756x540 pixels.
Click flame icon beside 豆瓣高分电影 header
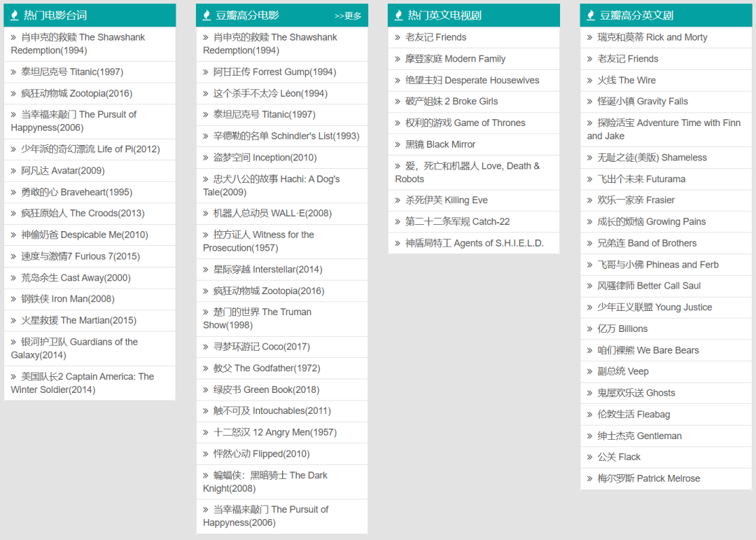point(206,15)
